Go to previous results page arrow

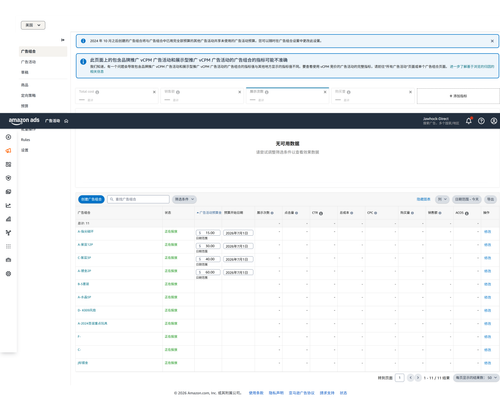(x=410, y=378)
